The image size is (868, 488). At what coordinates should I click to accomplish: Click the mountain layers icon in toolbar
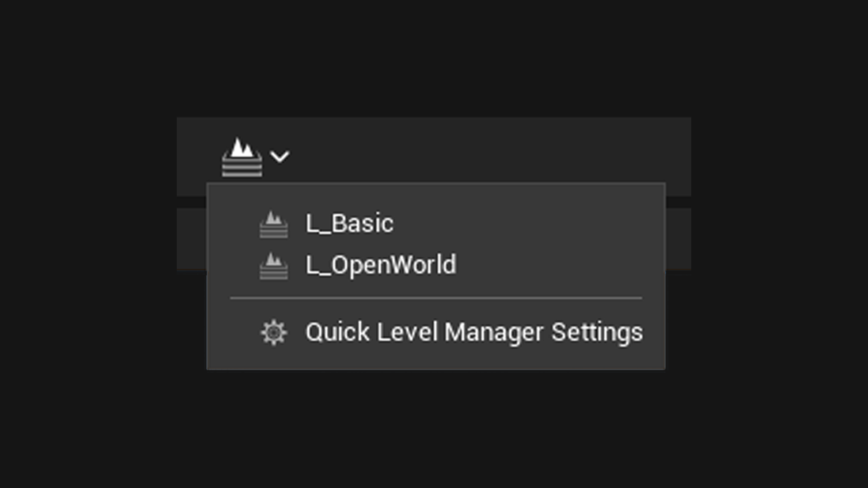[x=242, y=157]
